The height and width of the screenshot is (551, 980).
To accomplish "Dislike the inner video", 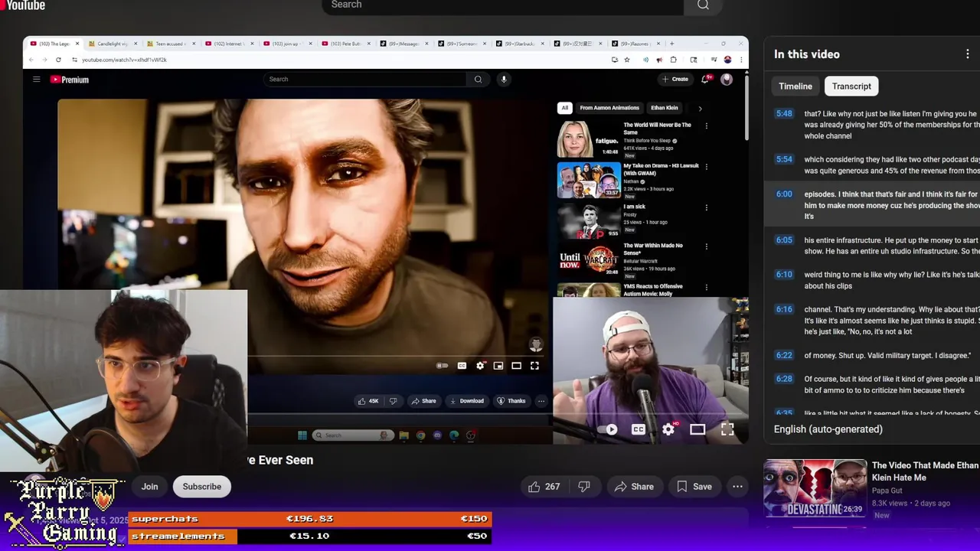I will (393, 401).
